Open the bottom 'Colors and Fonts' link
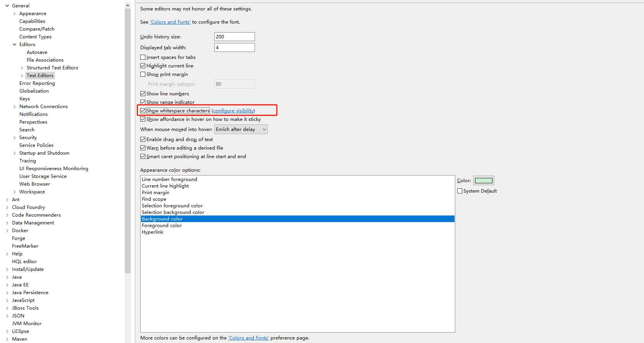 (248, 338)
